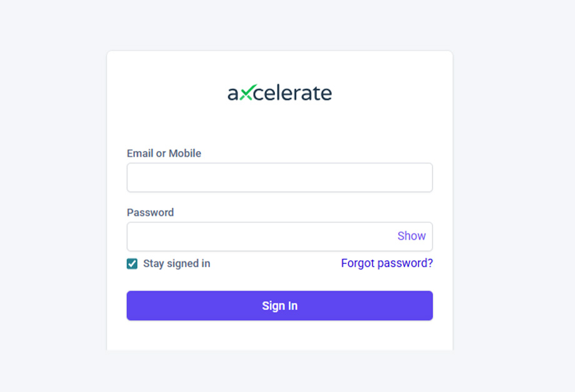Click the purple Sign In bar
575x392 pixels.
279,306
